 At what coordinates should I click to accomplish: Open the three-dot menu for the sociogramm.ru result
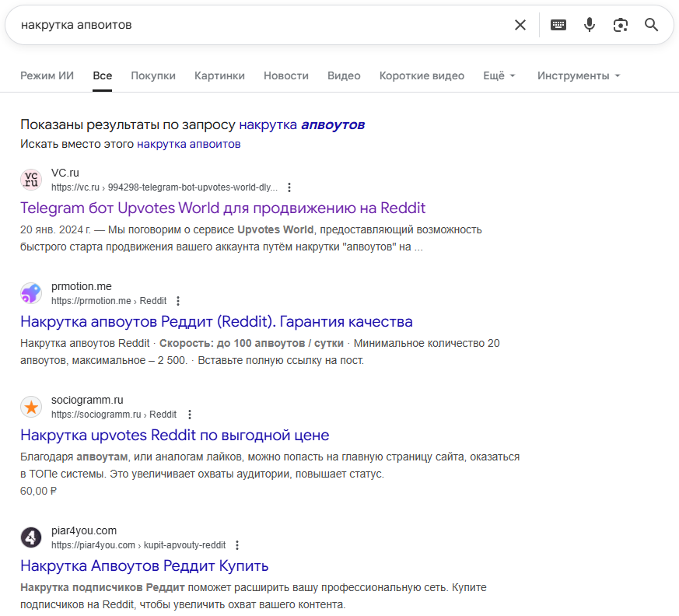[x=190, y=414]
